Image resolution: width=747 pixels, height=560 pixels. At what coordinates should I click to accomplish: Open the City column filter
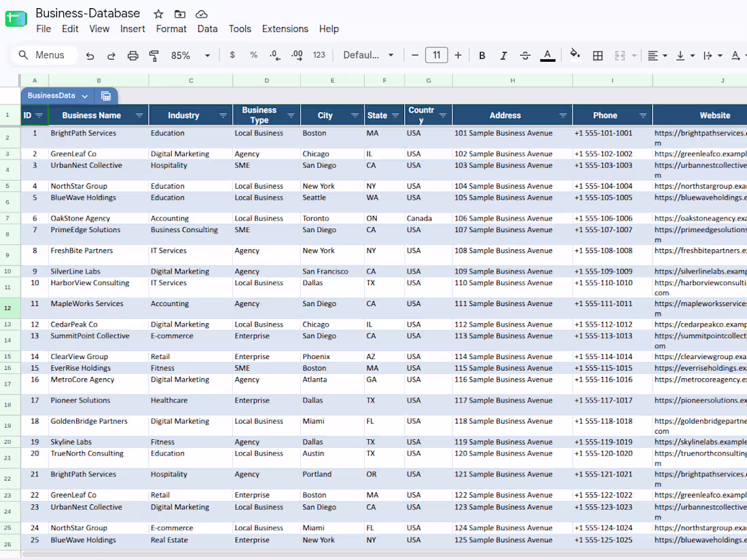pyautogui.click(x=355, y=115)
